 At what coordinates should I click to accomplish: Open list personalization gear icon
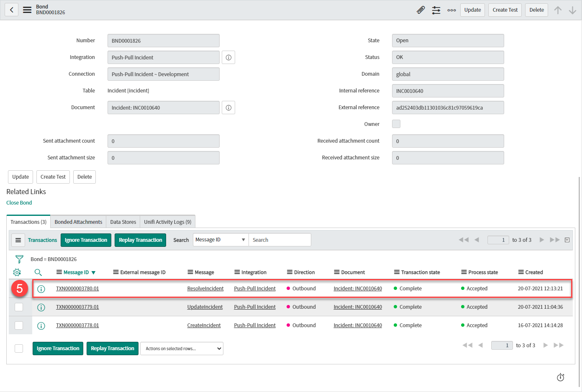[x=17, y=272]
